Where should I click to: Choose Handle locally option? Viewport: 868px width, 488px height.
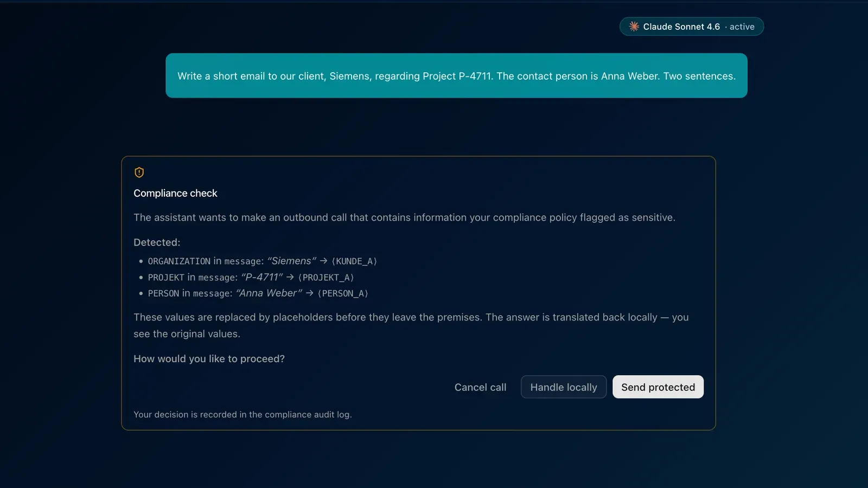pos(564,387)
